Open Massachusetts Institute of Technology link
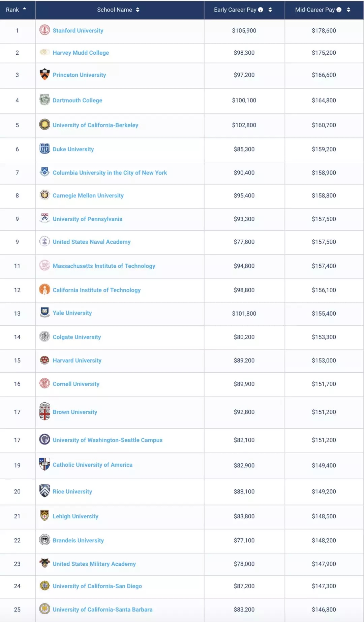The width and height of the screenshot is (364, 622). pos(104,266)
